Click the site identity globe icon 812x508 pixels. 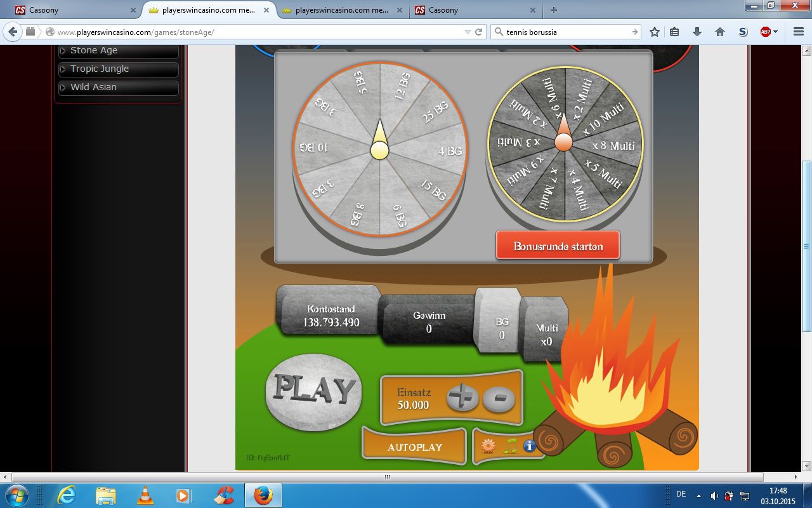point(49,32)
